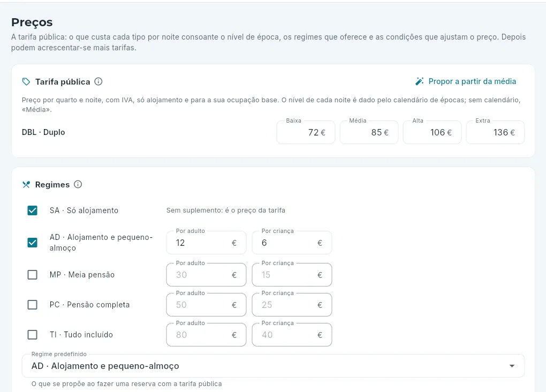Click the magic wand icon for proposing prices

(x=420, y=81)
